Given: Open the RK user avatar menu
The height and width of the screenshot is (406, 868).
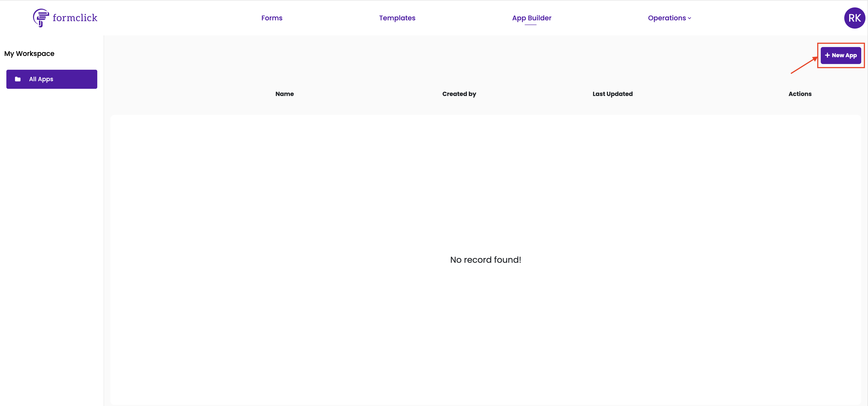Looking at the screenshot, I should click(854, 18).
